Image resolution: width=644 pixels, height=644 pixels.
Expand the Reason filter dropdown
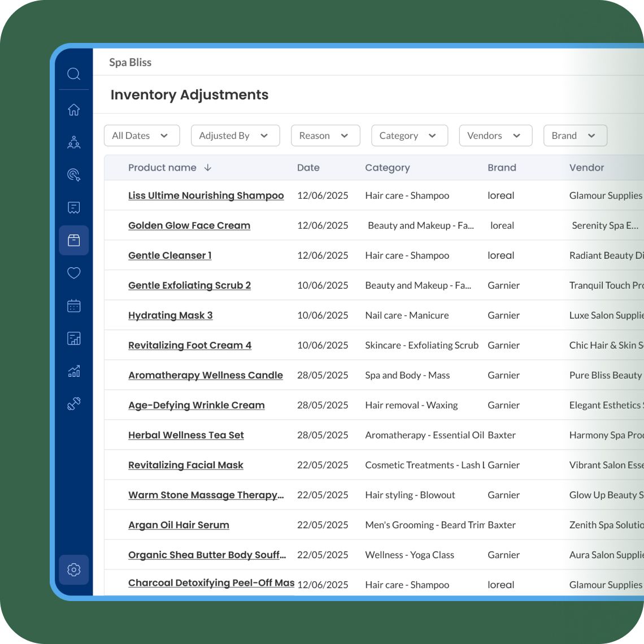(x=325, y=136)
